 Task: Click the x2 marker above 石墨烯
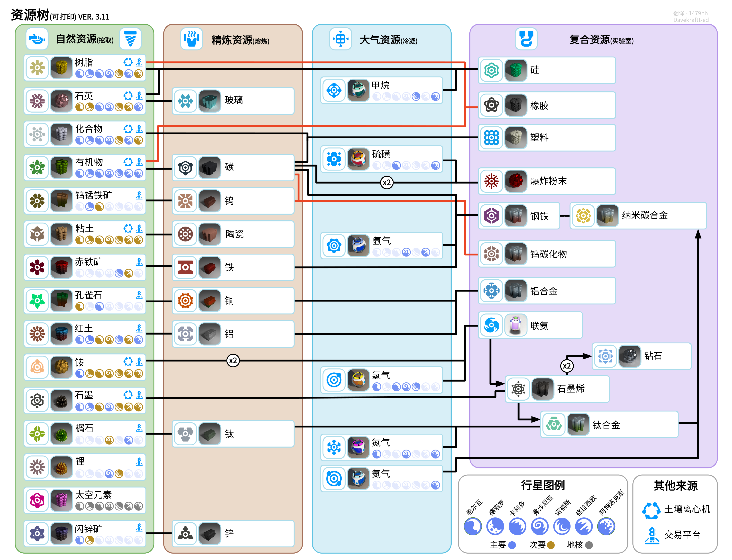pos(567,366)
